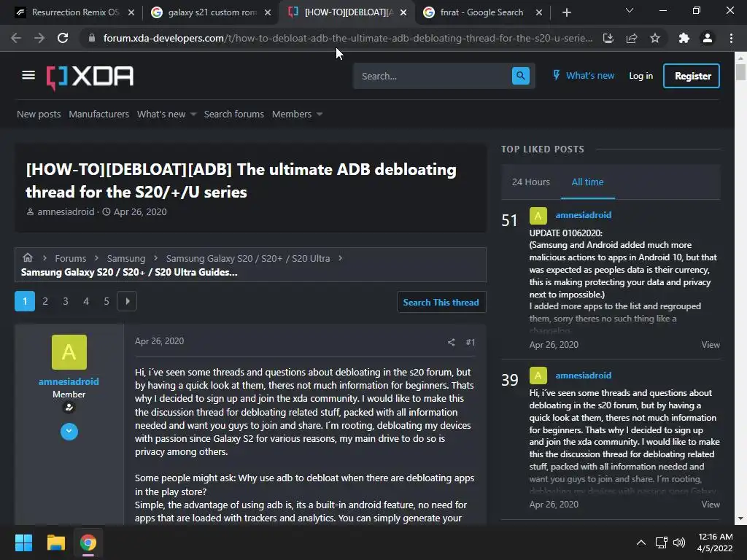Switch to the Resurrection Remix OS tab
This screenshot has height=560, width=747.
(x=74, y=12)
